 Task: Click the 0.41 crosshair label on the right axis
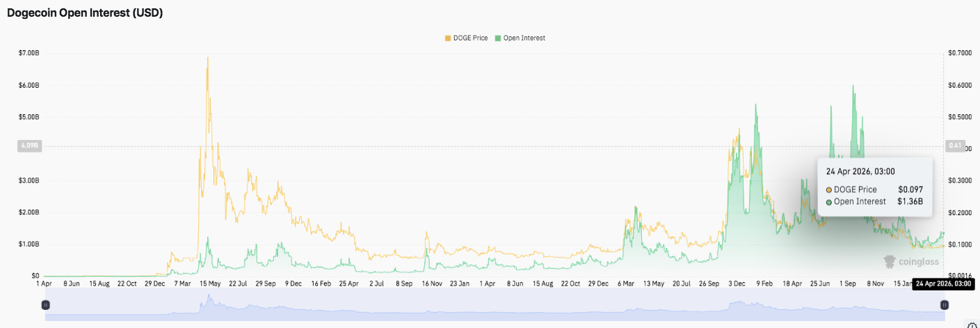pyautogui.click(x=954, y=146)
